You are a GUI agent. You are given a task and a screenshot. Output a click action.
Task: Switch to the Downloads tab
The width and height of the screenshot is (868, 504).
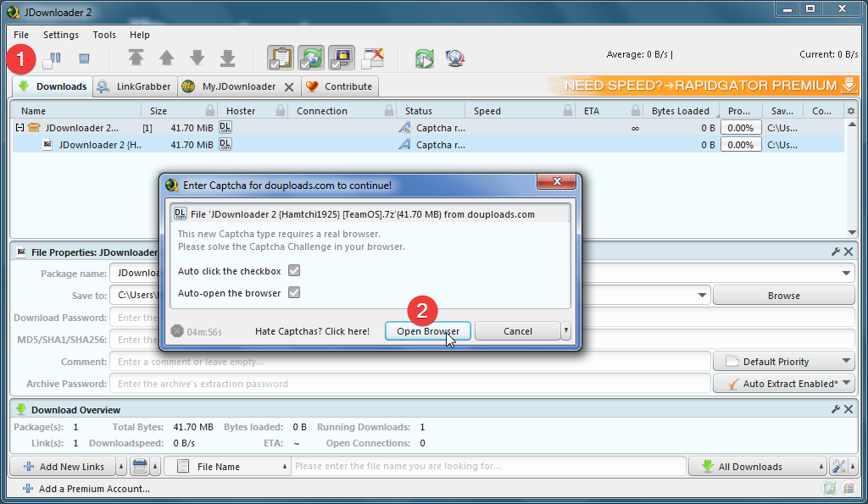point(53,86)
